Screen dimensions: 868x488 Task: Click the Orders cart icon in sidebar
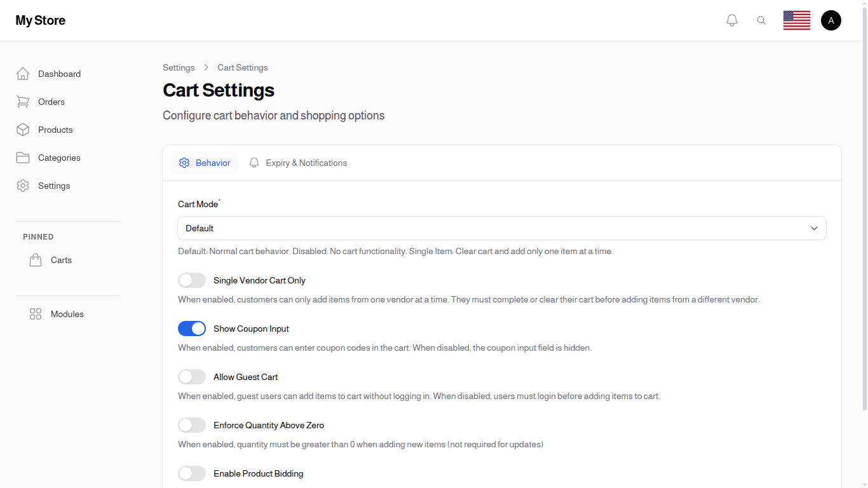tap(23, 102)
